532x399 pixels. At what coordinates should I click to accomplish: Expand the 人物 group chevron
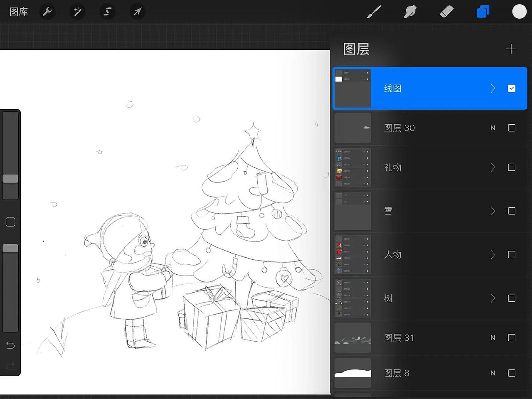tap(493, 255)
